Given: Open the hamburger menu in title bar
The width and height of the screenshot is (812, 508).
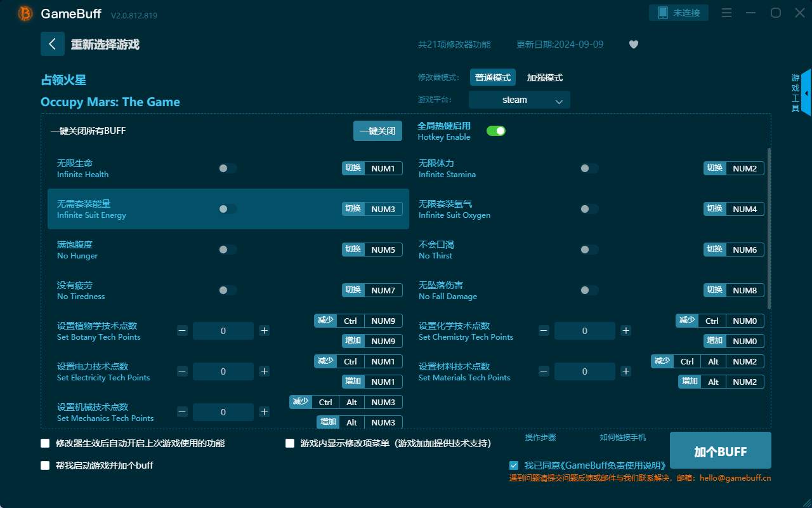Looking at the screenshot, I should pos(727,13).
